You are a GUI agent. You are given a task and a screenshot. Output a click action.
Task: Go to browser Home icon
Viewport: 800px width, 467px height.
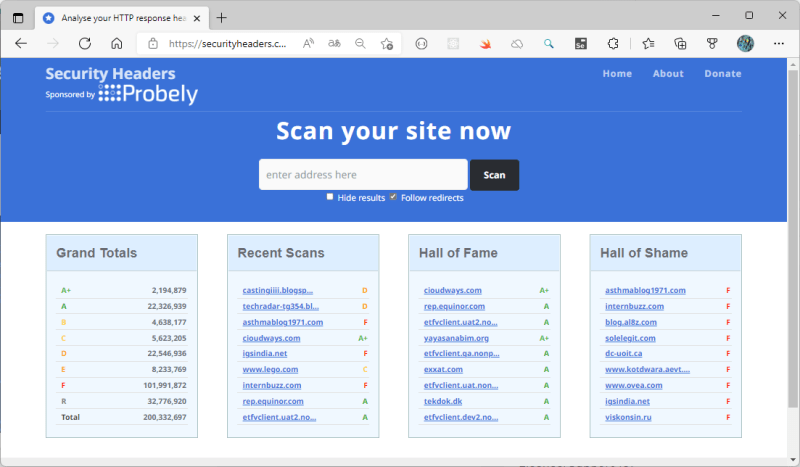117,43
